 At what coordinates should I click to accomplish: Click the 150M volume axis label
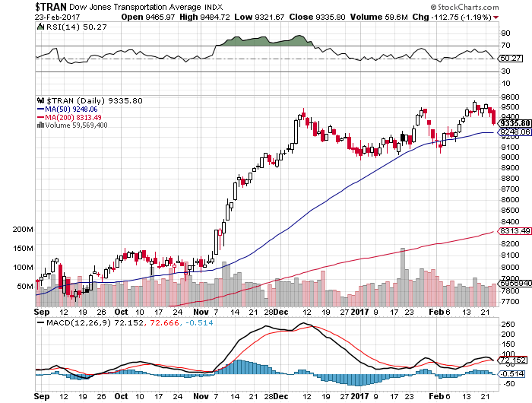[x=23, y=249]
